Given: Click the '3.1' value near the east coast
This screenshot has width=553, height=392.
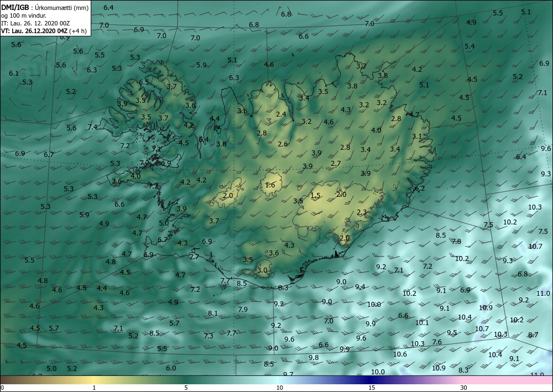Looking at the screenshot, I should tap(417, 137).
